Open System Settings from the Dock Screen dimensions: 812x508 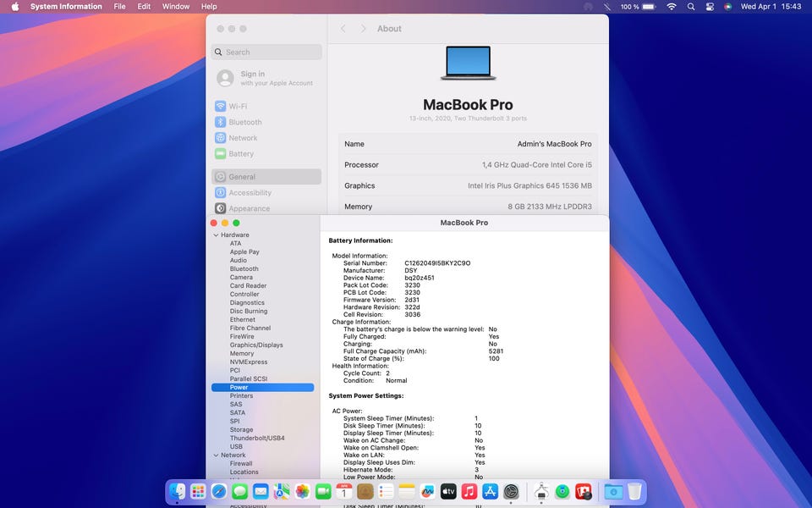(x=511, y=491)
